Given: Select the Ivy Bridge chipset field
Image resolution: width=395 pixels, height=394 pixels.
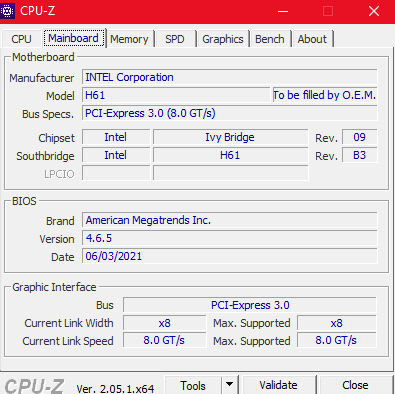Looking at the screenshot, I should pos(230,137).
